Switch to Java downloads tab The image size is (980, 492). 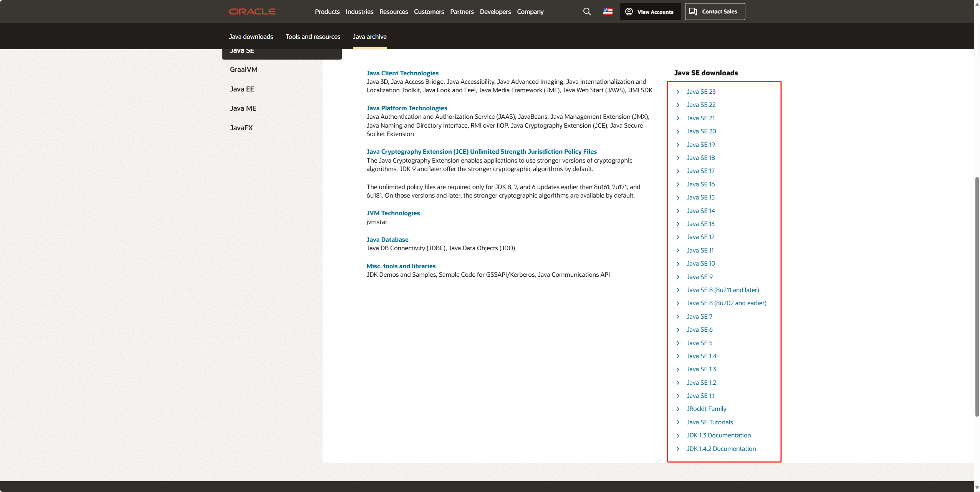click(x=251, y=37)
